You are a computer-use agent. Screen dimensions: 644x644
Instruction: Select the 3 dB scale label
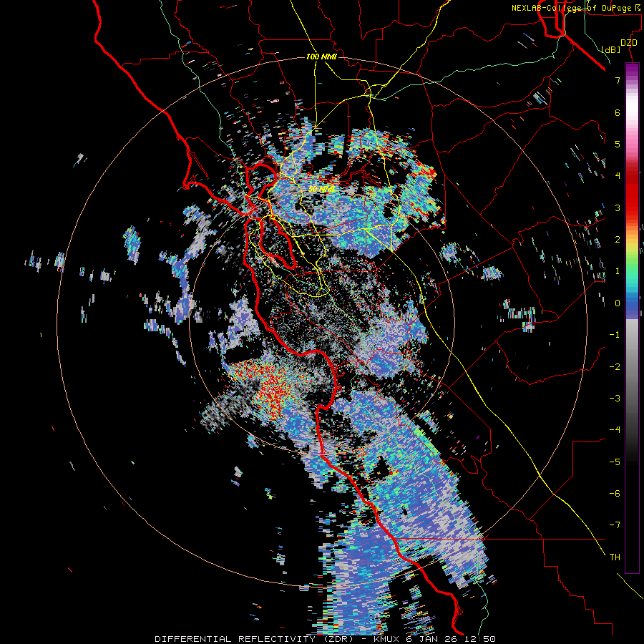click(x=618, y=208)
